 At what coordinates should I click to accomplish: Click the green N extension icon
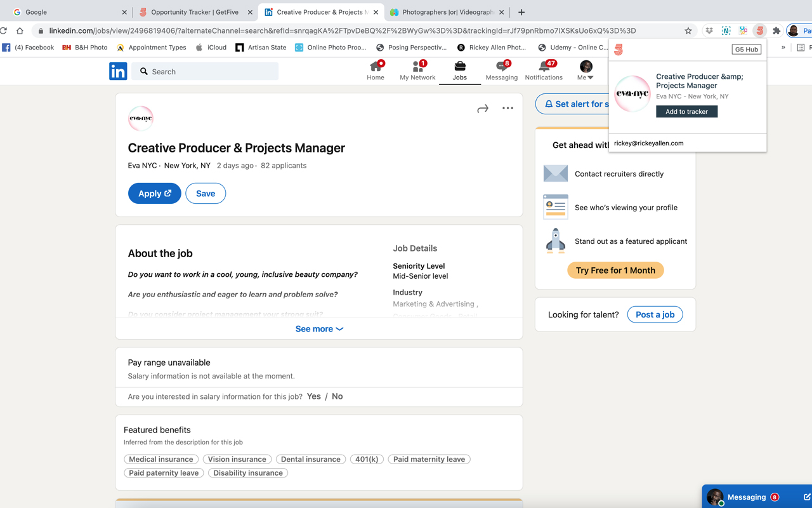tap(726, 30)
